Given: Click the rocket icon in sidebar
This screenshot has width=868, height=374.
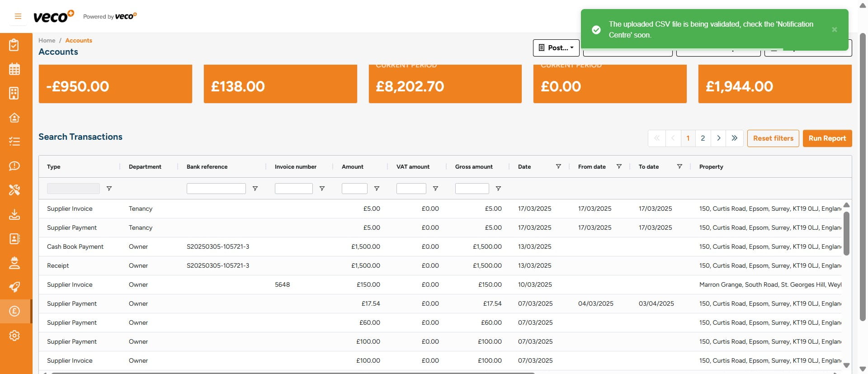Looking at the screenshot, I should pyautogui.click(x=14, y=287).
